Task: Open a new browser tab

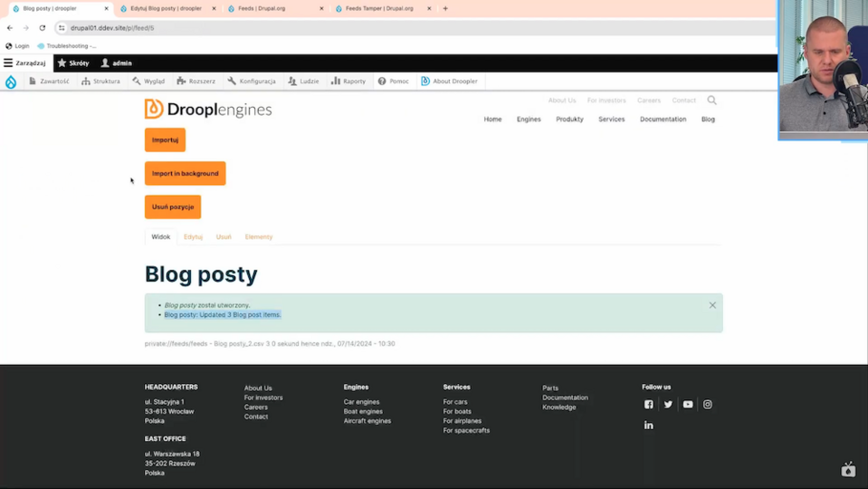Action: coord(445,8)
